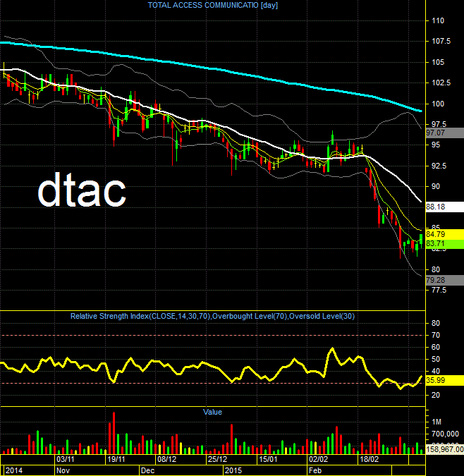The image size is (464, 476).
Task: Click the 2015 year label on time axis
Action: pyautogui.click(x=233, y=470)
